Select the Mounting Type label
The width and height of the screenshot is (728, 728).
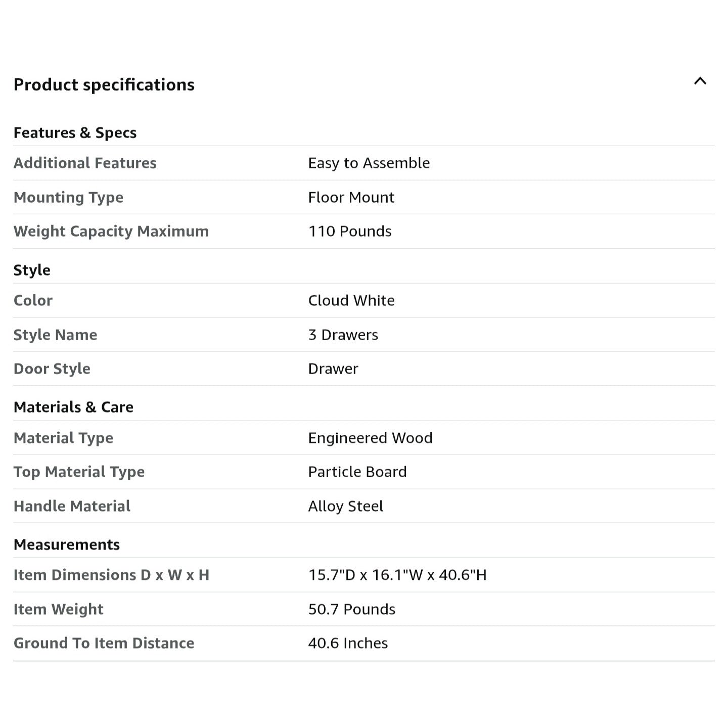[x=68, y=197]
